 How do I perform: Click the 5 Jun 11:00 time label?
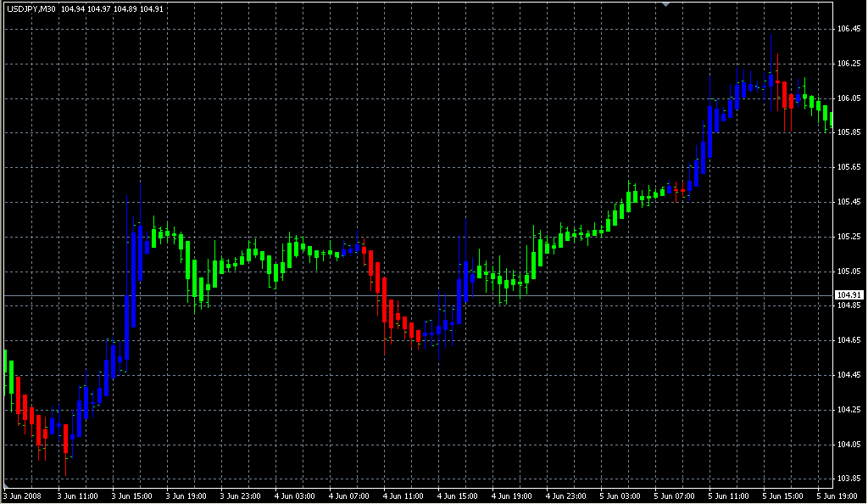pyautogui.click(x=728, y=496)
